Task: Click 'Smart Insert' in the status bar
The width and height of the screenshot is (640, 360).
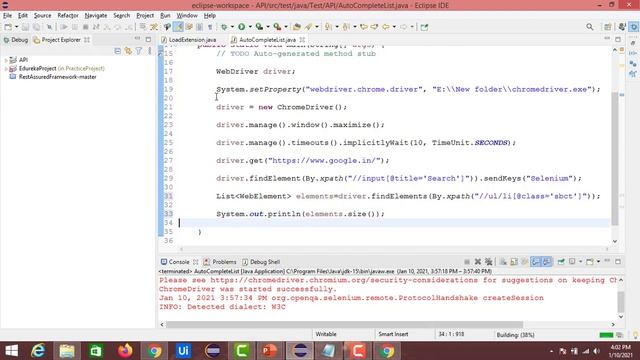Action: pyautogui.click(x=393, y=334)
